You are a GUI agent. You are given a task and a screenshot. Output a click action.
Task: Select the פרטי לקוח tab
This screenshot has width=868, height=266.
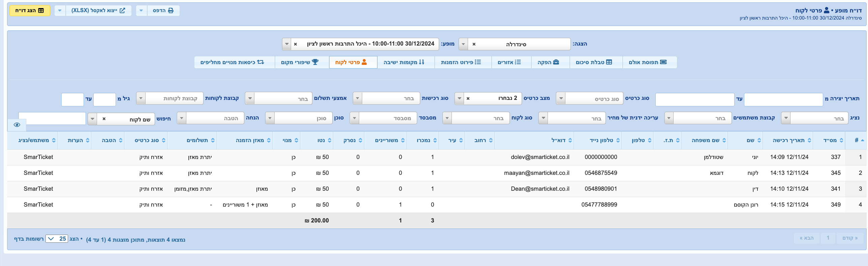pyautogui.click(x=353, y=62)
